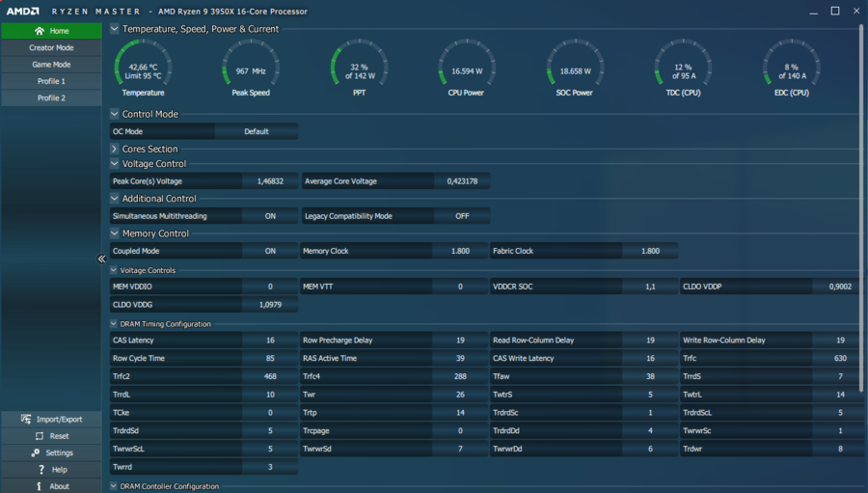Click the Twrrd value 3

[x=270, y=467]
